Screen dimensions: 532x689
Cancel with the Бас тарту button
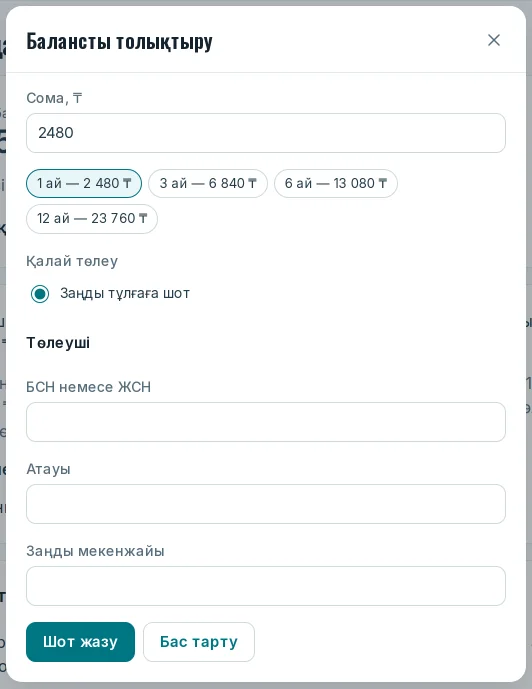(199, 642)
